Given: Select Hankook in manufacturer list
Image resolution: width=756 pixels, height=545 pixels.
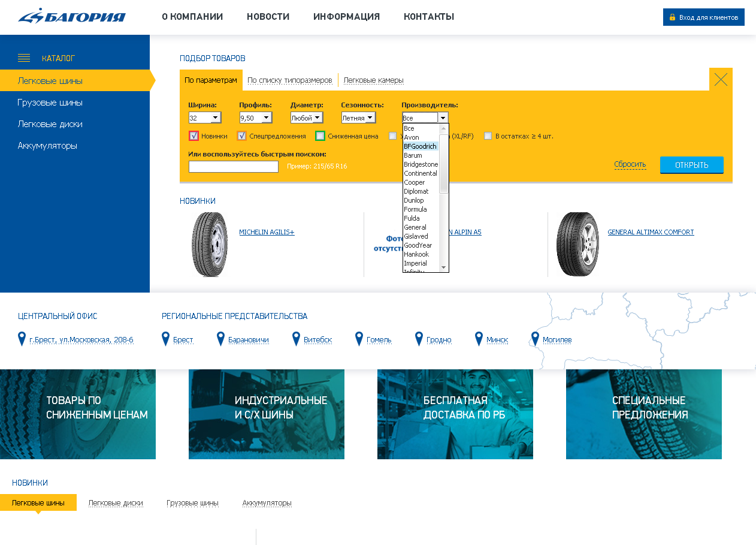Looking at the screenshot, I should [421, 254].
